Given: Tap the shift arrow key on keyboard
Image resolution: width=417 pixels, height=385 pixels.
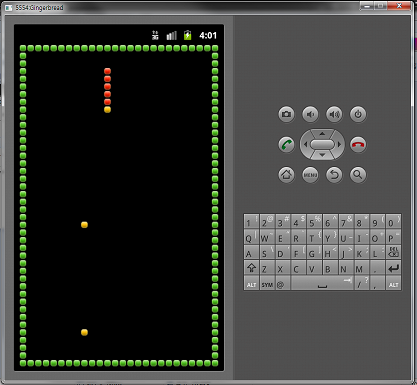Looking at the screenshot, I should click(x=251, y=268).
